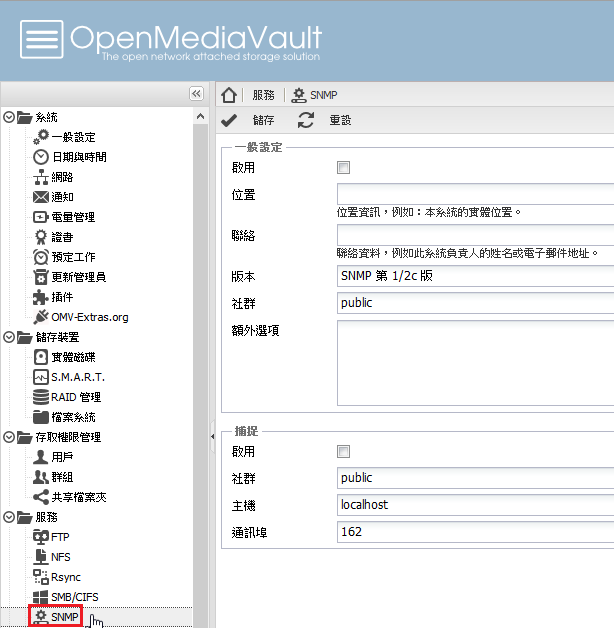Open RAID 管理 stacked disks icon

pyautogui.click(x=41, y=397)
